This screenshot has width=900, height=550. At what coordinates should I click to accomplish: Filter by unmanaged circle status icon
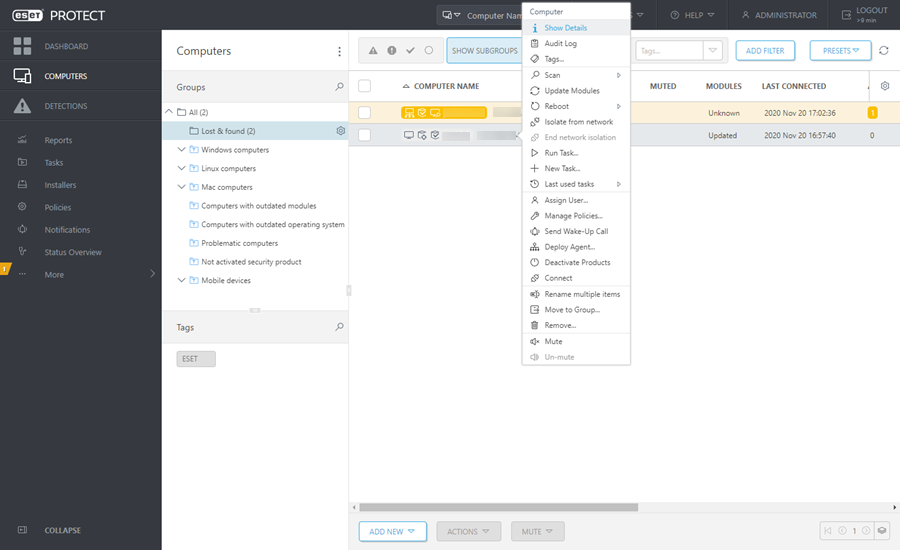(x=429, y=51)
